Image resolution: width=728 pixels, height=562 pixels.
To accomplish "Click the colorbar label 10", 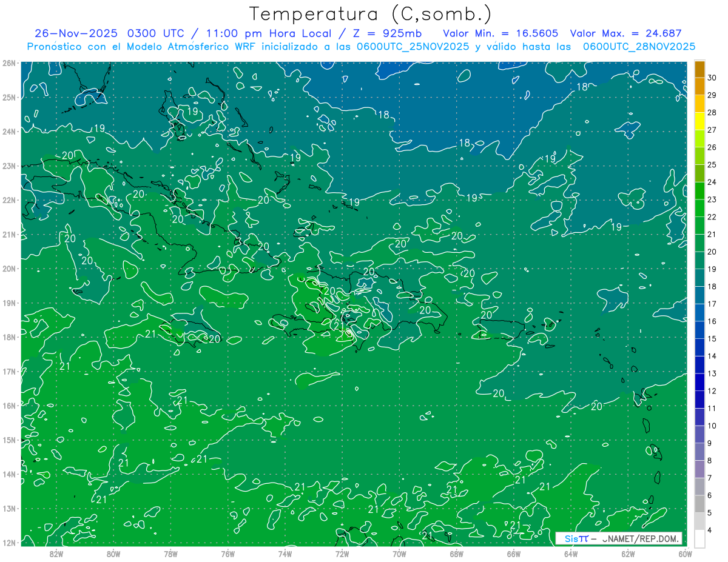I will point(712,426).
